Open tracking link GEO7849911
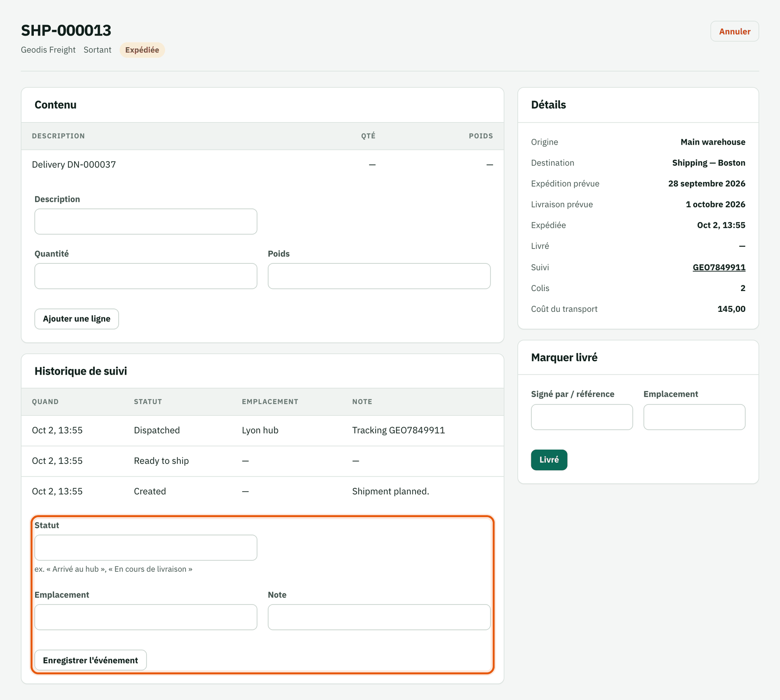The height and width of the screenshot is (700, 780). pyautogui.click(x=719, y=267)
